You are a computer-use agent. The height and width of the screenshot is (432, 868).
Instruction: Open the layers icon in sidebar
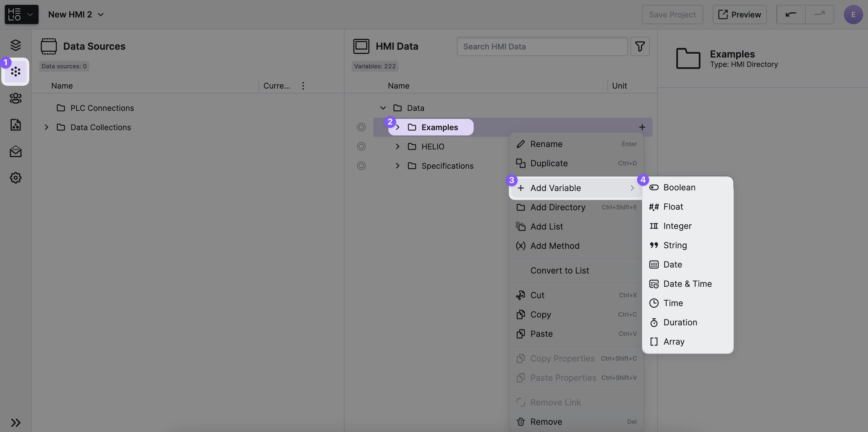pyautogui.click(x=15, y=45)
